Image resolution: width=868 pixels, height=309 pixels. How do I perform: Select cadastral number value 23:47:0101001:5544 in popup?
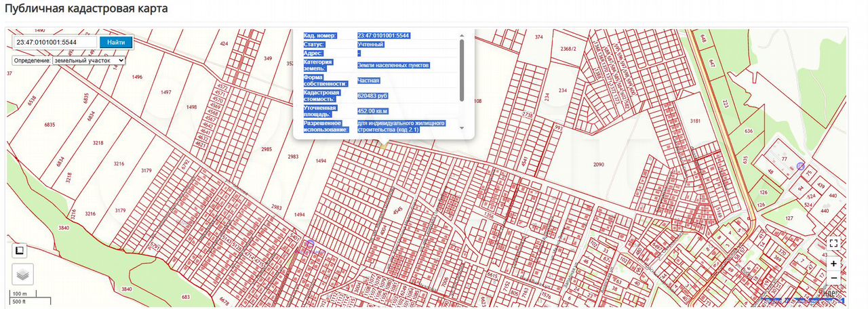pos(384,36)
